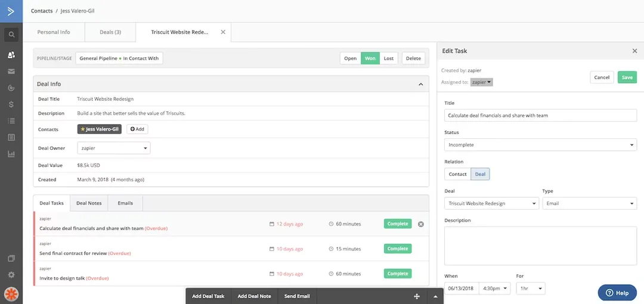Open the task Status dropdown
This screenshot has width=644, height=304.
tap(540, 145)
